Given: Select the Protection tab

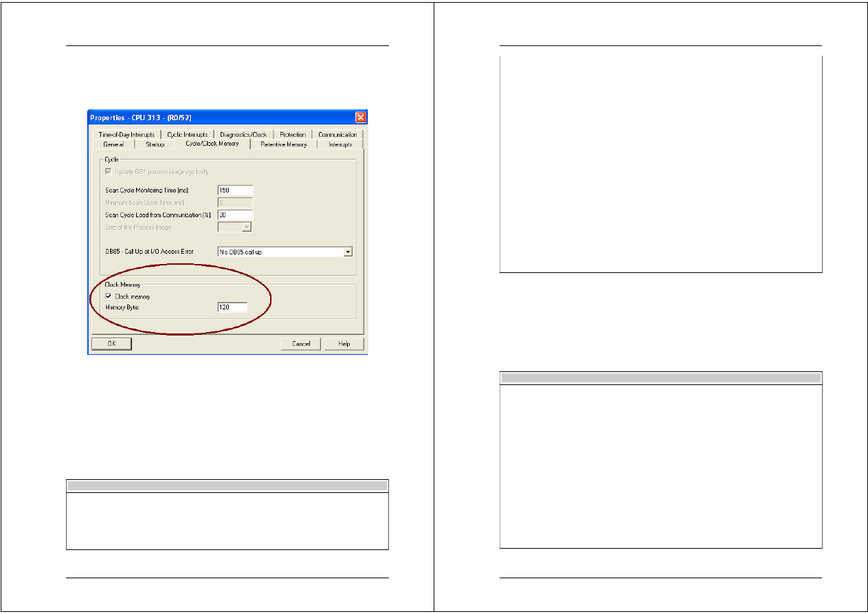Looking at the screenshot, I should [293, 135].
